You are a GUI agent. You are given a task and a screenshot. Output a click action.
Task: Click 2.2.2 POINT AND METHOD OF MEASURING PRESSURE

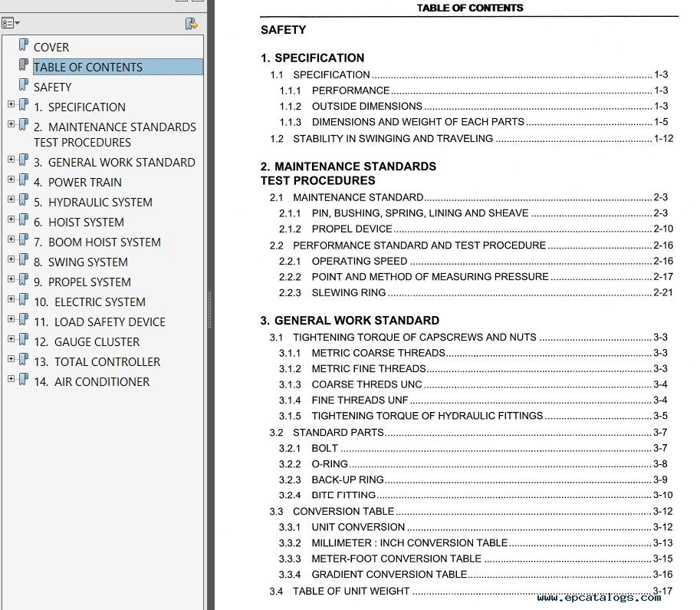[476, 277]
